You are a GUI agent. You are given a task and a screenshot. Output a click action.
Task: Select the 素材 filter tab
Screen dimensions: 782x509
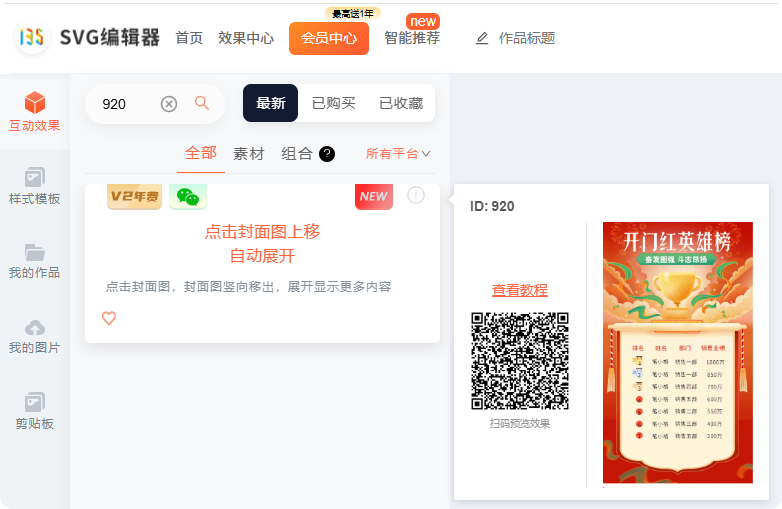pos(248,154)
